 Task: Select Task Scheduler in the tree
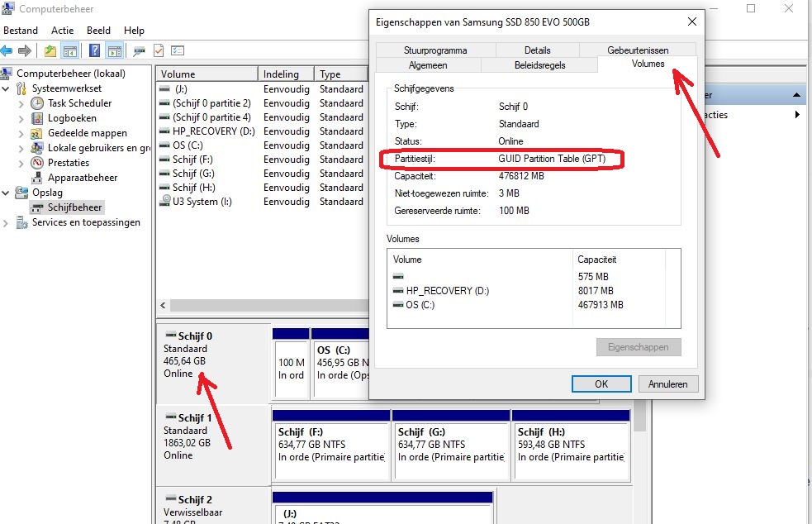tap(79, 103)
